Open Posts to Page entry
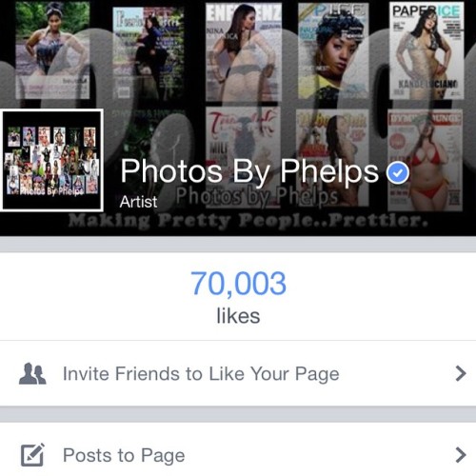Image resolution: width=476 pixels, height=476 pixels. pos(238,455)
